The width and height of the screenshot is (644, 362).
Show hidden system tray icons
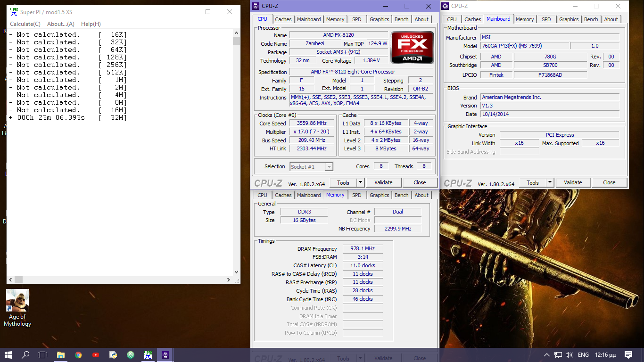coord(547,355)
